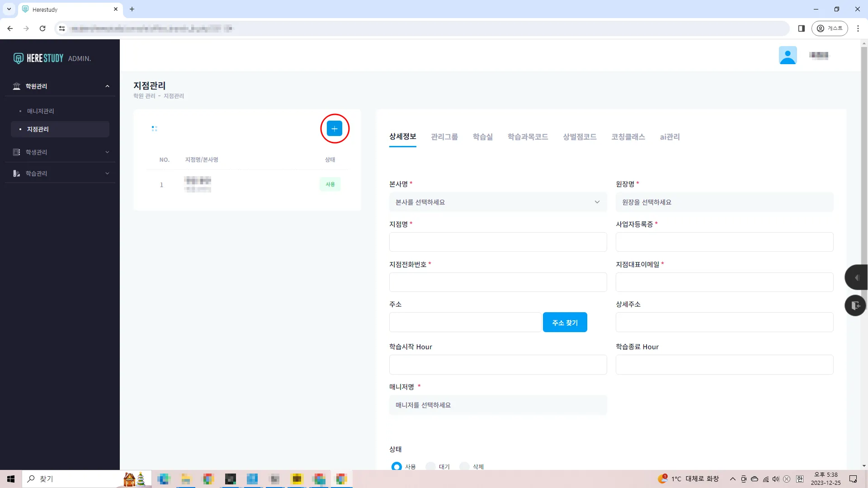The height and width of the screenshot is (488, 868).
Task: Click the floating logout icon button
Action: pyautogui.click(x=855, y=305)
